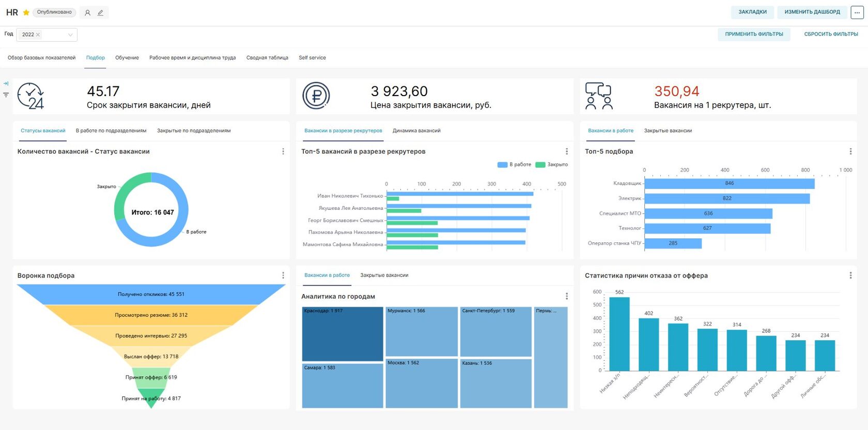Open the Динамика вакансий tab

pos(416,131)
